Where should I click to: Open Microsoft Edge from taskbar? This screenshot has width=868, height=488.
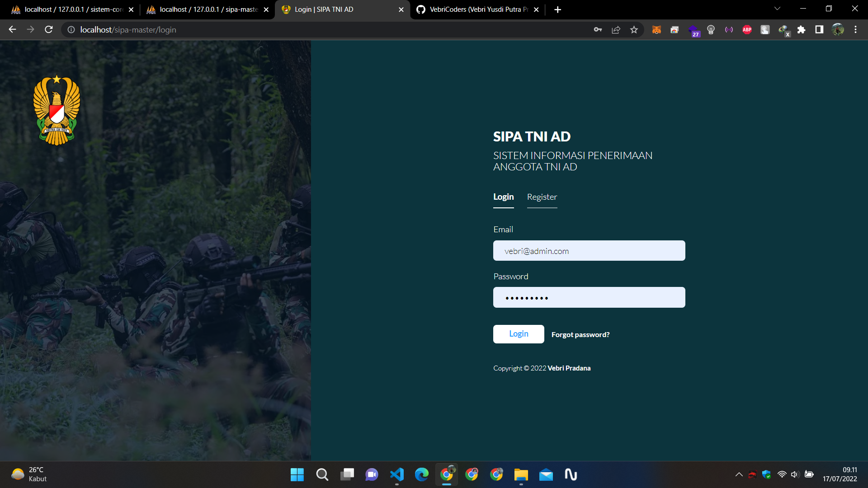pyautogui.click(x=421, y=474)
